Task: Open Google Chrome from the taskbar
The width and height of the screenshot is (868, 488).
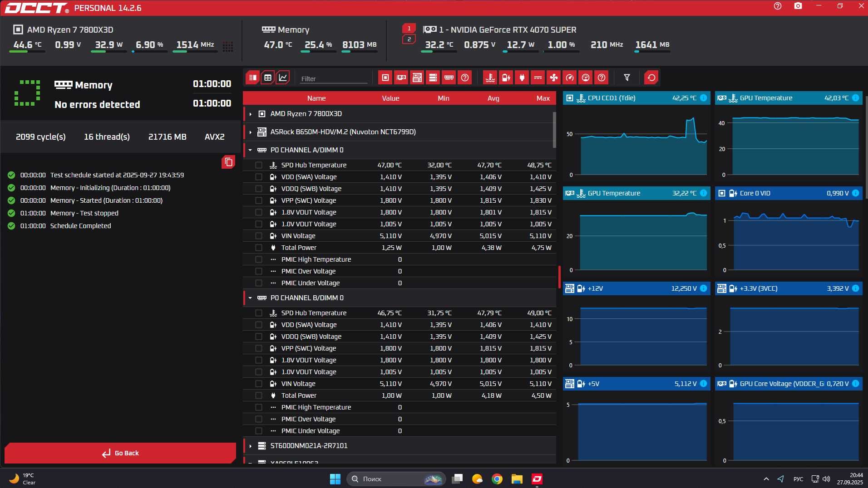Action: click(x=497, y=479)
